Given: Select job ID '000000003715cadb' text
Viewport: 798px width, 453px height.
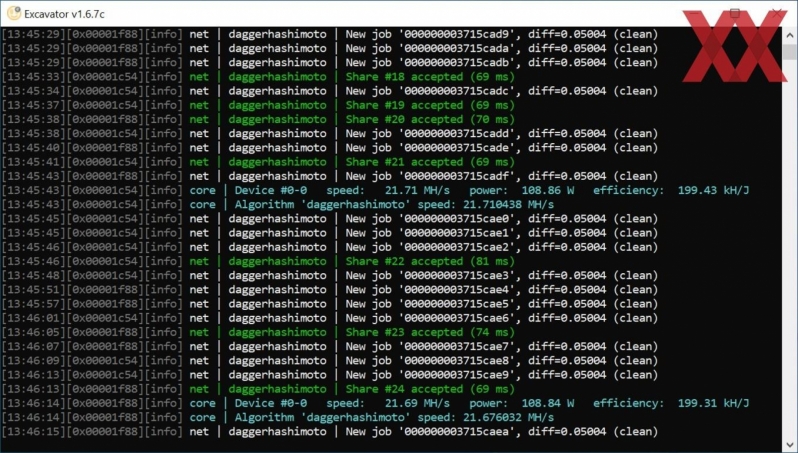Looking at the screenshot, I should tap(461, 63).
